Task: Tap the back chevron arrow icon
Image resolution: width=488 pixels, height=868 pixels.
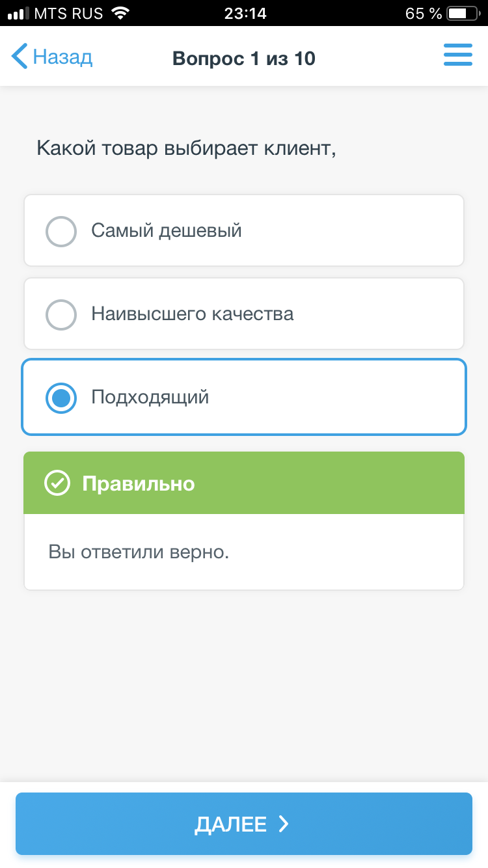Action: point(20,57)
